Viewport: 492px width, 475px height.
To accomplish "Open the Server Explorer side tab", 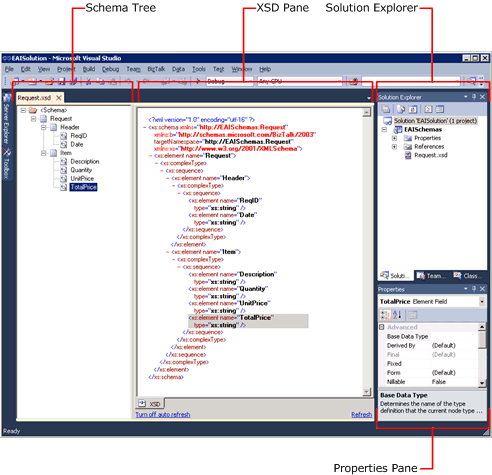I will (6, 119).
